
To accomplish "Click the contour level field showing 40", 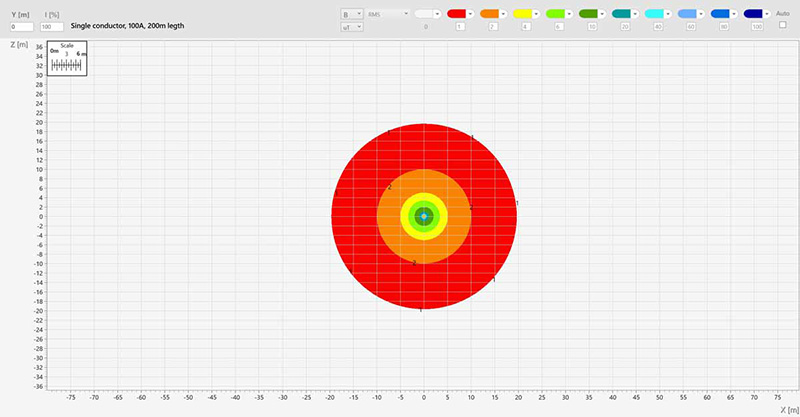I will pyautogui.click(x=658, y=27).
